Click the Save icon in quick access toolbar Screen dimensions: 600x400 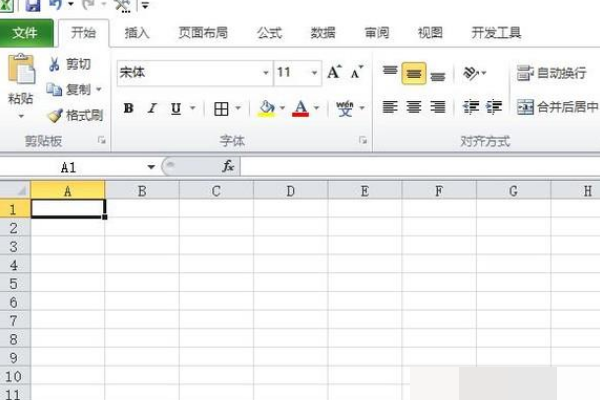coord(33,5)
